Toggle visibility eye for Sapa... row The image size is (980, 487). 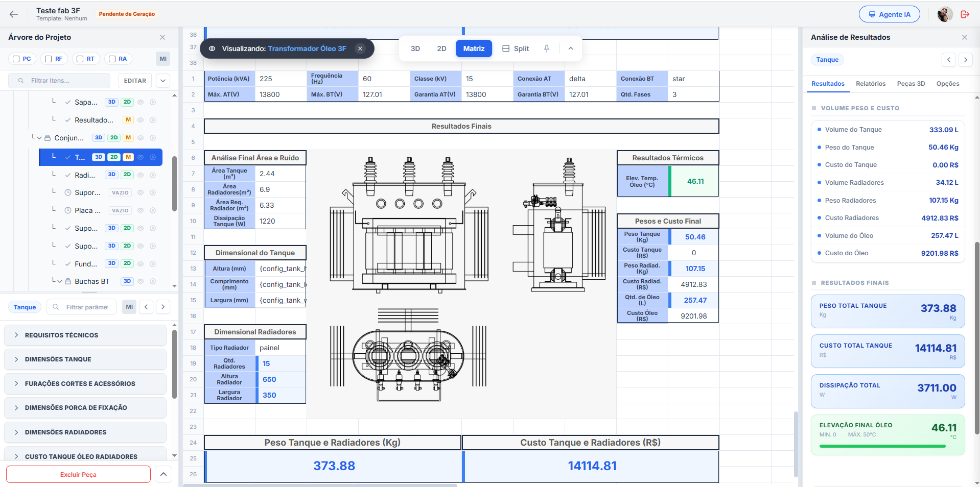coord(140,102)
